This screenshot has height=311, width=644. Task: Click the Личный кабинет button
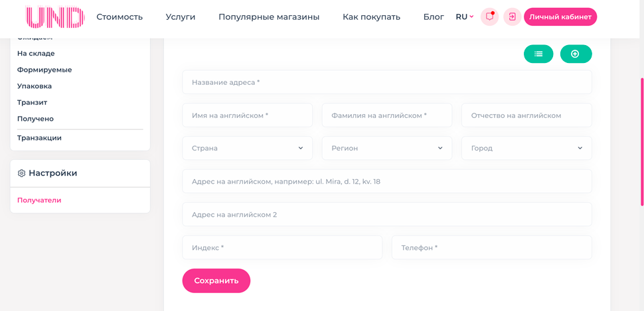(560, 17)
